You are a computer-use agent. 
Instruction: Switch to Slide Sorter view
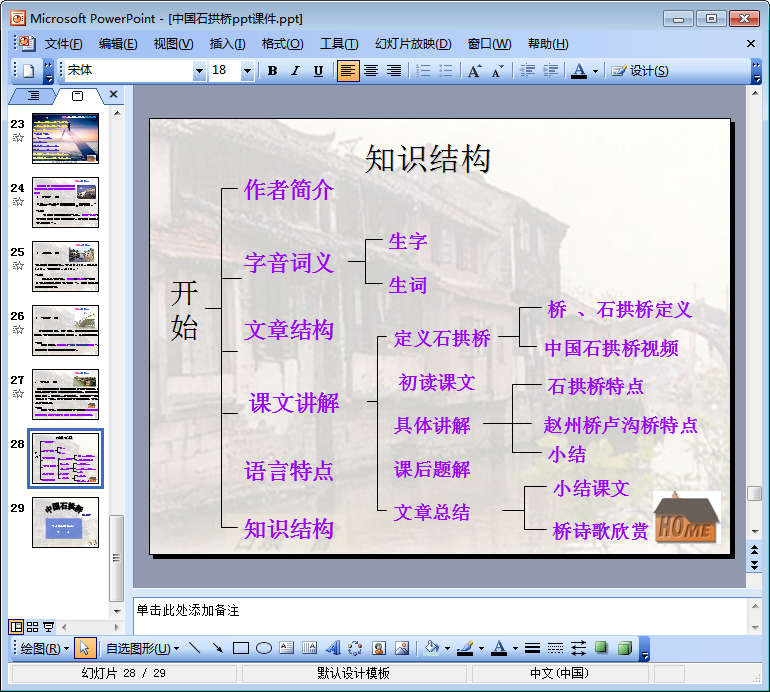tap(32, 627)
